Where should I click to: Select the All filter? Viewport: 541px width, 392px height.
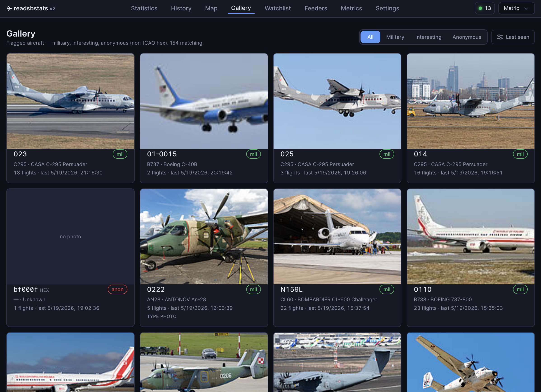point(370,37)
